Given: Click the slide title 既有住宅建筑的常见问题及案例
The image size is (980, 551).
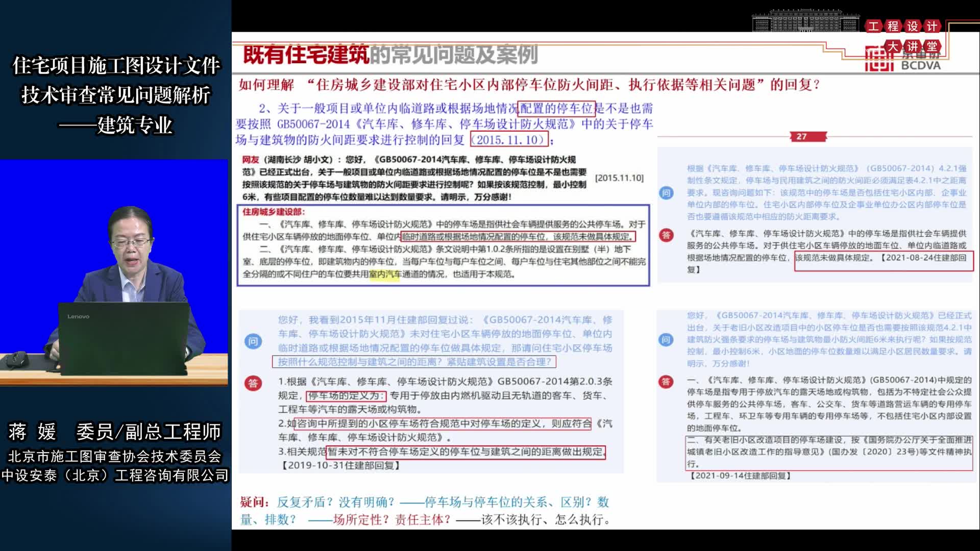Looking at the screenshot, I should [390, 55].
